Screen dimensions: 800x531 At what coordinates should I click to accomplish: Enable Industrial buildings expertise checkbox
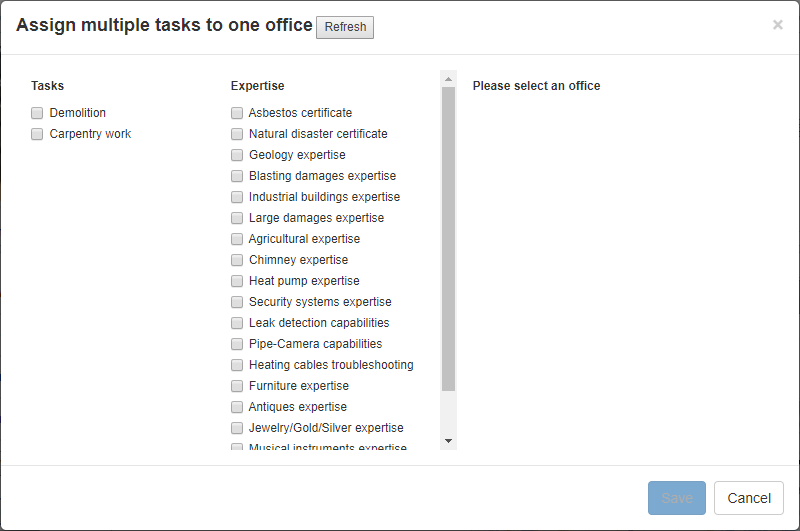(237, 197)
